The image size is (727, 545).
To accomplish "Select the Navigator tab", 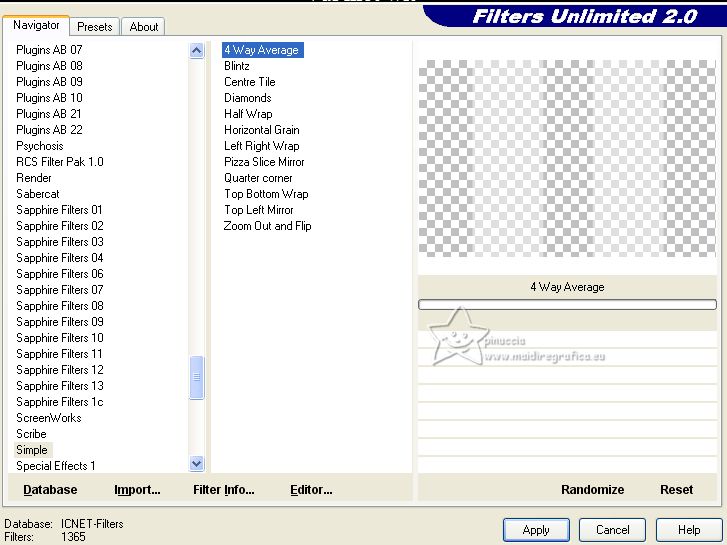I will tap(36, 25).
